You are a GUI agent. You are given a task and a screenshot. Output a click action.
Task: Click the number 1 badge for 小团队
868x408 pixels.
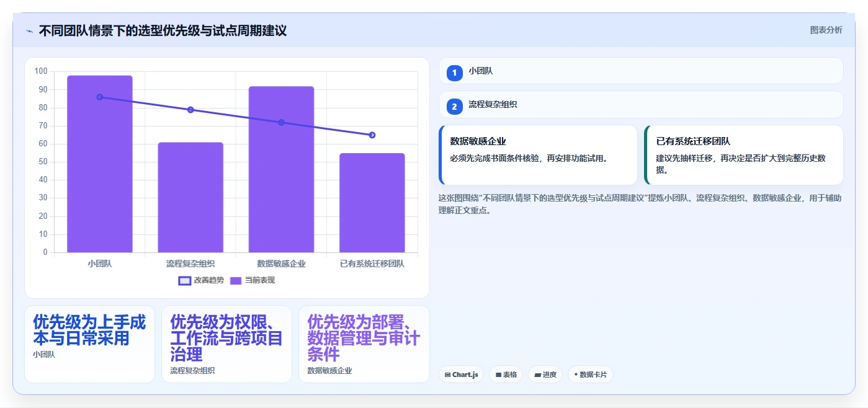pos(454,73)
